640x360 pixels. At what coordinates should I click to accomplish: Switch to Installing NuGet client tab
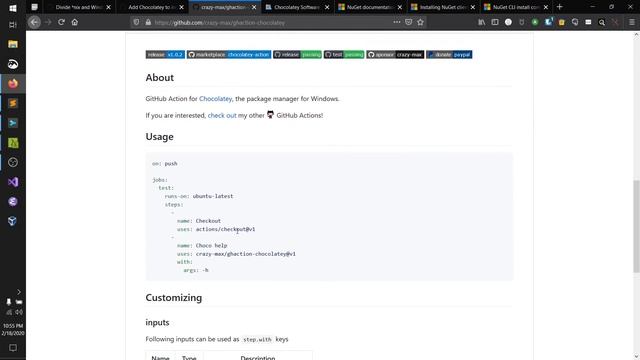(x=443, y=7)
